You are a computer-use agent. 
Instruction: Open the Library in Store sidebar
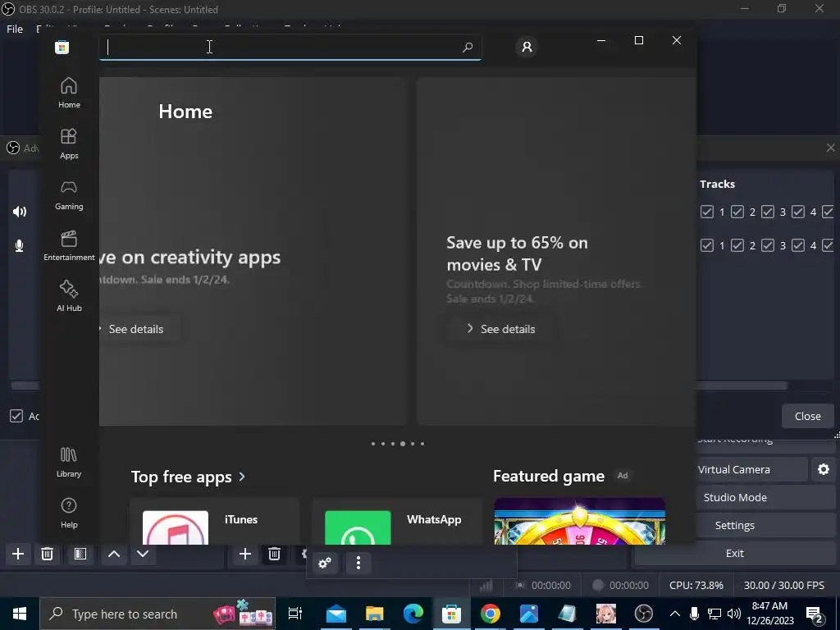click(x=69, y=462)
